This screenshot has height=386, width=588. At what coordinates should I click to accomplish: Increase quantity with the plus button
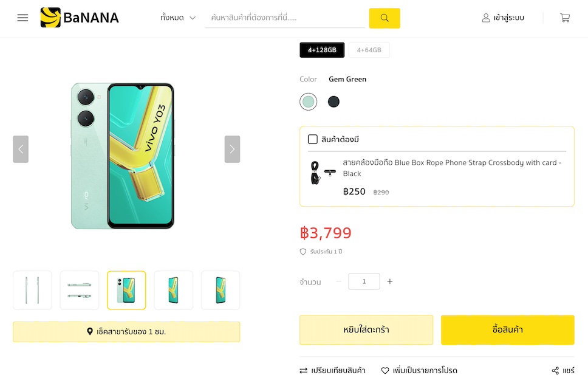click(x=390, y=281)
